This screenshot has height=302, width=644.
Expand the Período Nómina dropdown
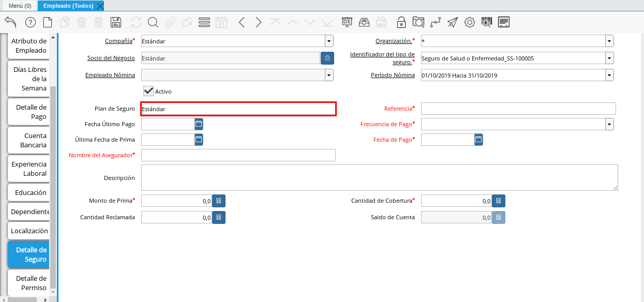(x=609, y=75)
